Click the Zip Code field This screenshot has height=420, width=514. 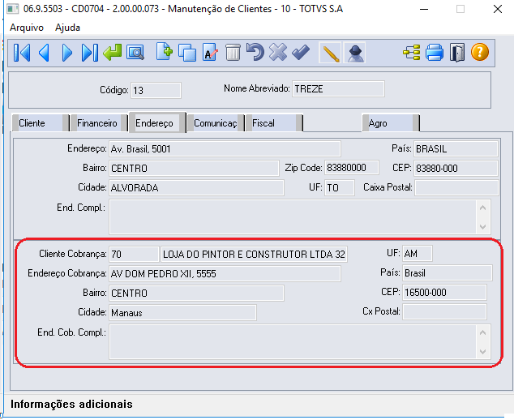[352, 168]
